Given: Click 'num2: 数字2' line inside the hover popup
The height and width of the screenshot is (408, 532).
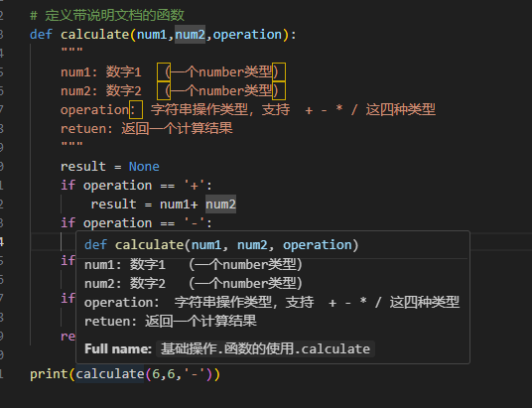Looking at the screenshot, I should pyautogui.click(x=194, y=284).
